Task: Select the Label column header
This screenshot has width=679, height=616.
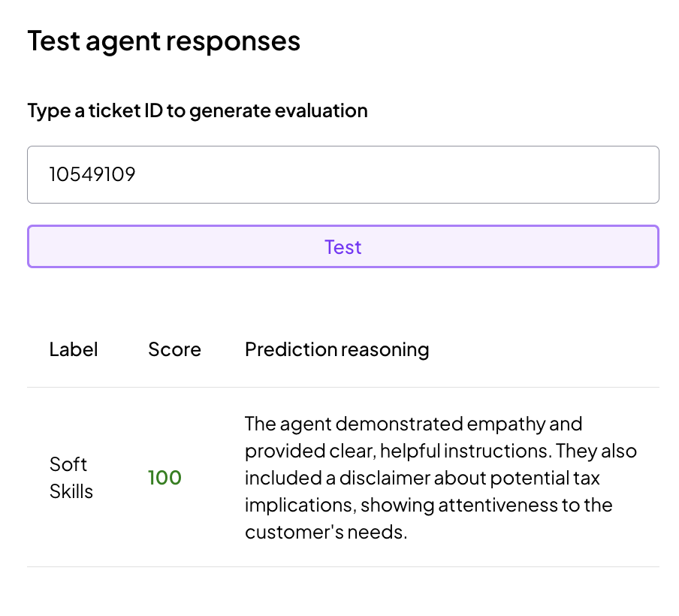Action: pyautogui.click(x=74, y=349)
